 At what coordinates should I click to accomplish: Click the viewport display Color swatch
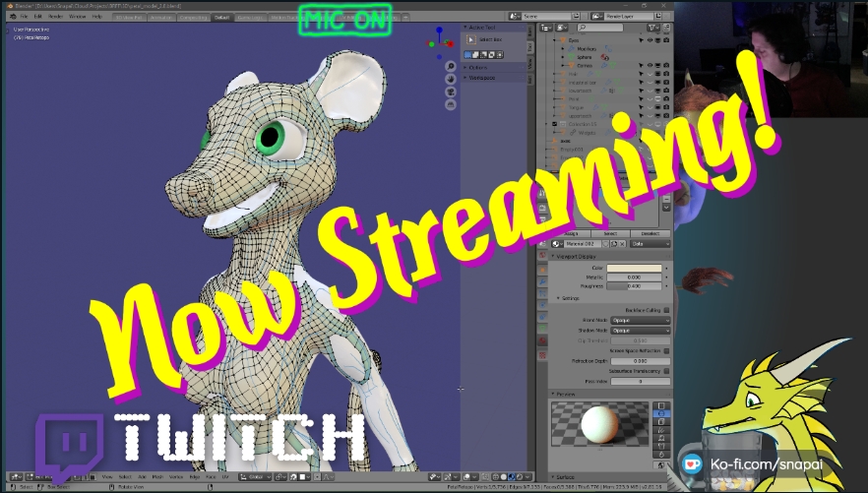coord(635,268)
